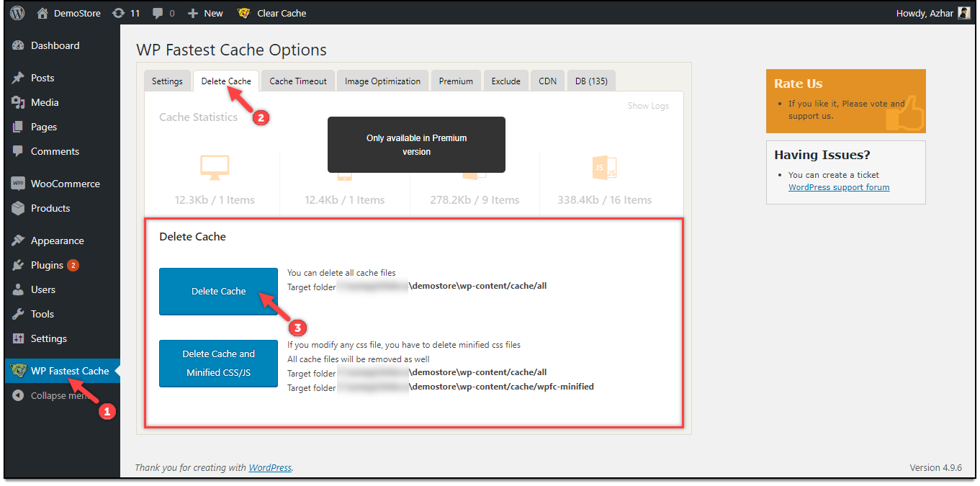Open the Posts menu label
The height and width of the screenshot is (486, 980).
tap(42, 78)
